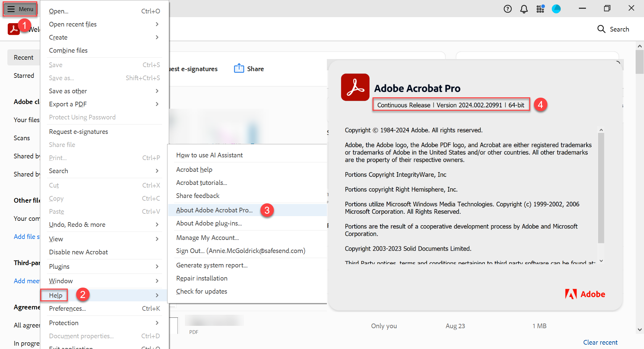Click the Adobe Acrobat home logo

(x=13, y=29)
